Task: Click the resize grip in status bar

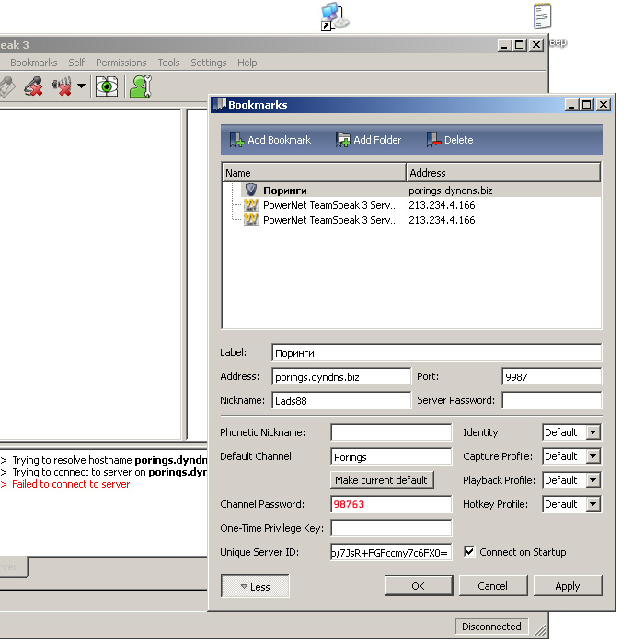Action: [x=540, y=630]
